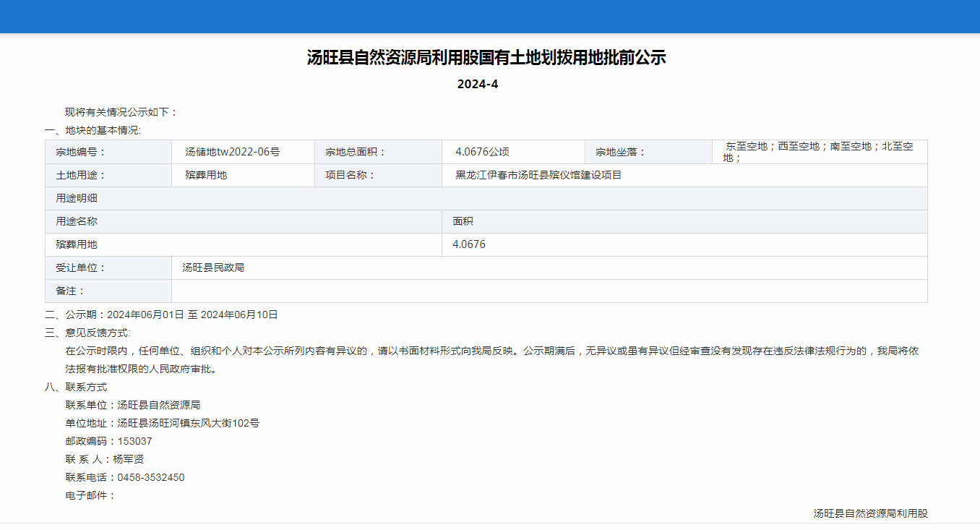Click the 用途名称 column header
This screenshot has width=980, height=530.
click(244, 221)
